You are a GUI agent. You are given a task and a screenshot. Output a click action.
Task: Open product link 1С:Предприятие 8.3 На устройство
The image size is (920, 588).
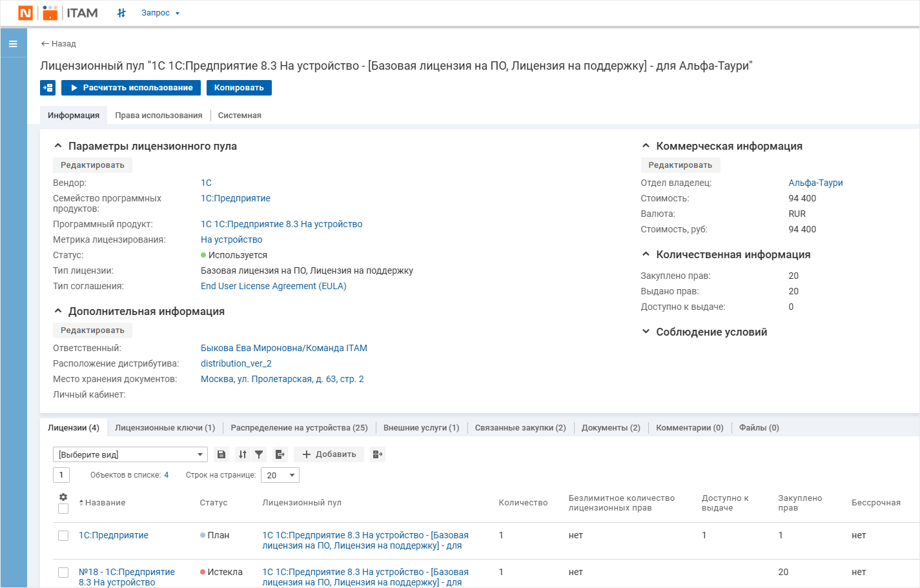[281, 225]
